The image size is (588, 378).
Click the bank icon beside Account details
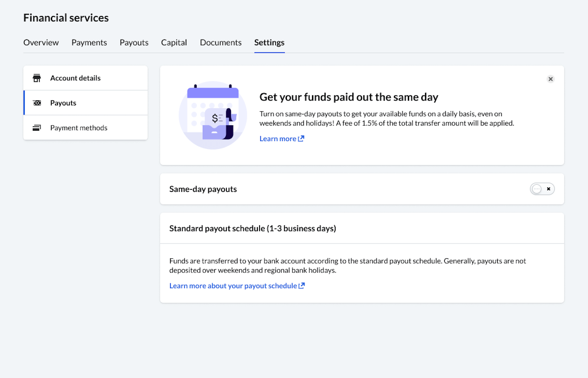37,78
